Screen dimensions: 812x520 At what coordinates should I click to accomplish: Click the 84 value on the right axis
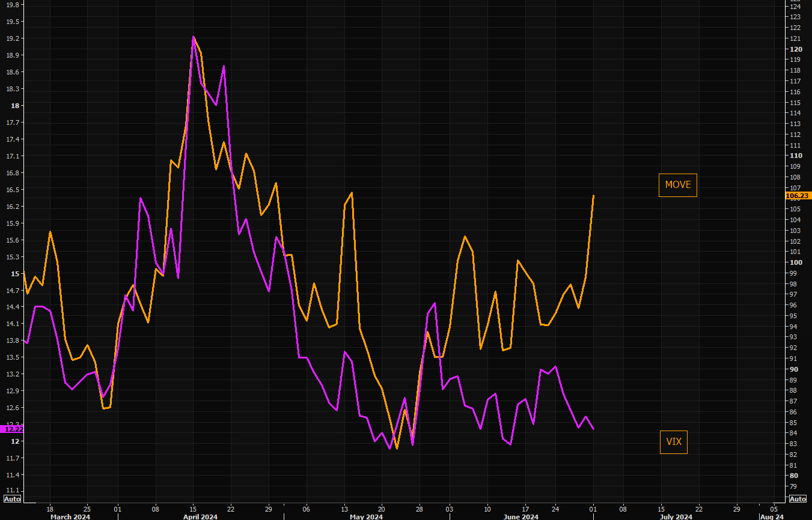click(793, 433)
